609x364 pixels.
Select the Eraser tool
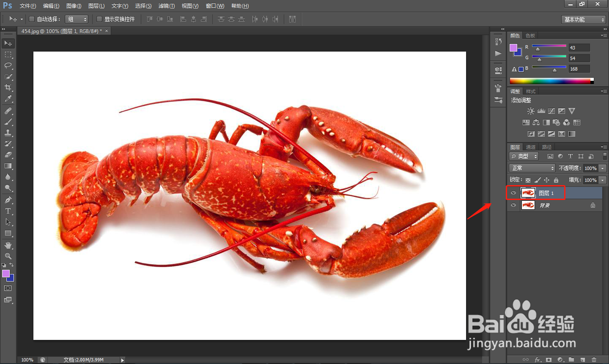point(8,155)
